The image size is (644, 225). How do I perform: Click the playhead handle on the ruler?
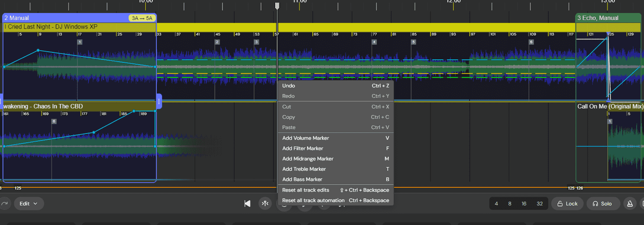[x=277, y=6]
